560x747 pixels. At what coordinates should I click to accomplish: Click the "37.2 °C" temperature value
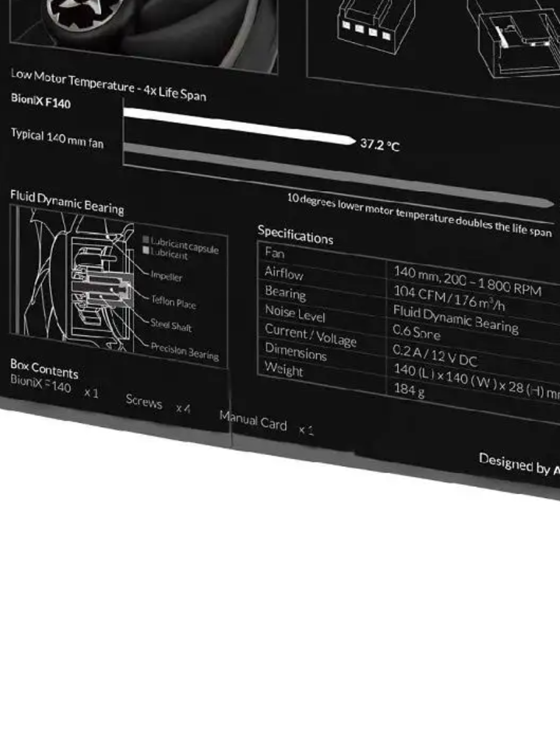pos(380,145)
